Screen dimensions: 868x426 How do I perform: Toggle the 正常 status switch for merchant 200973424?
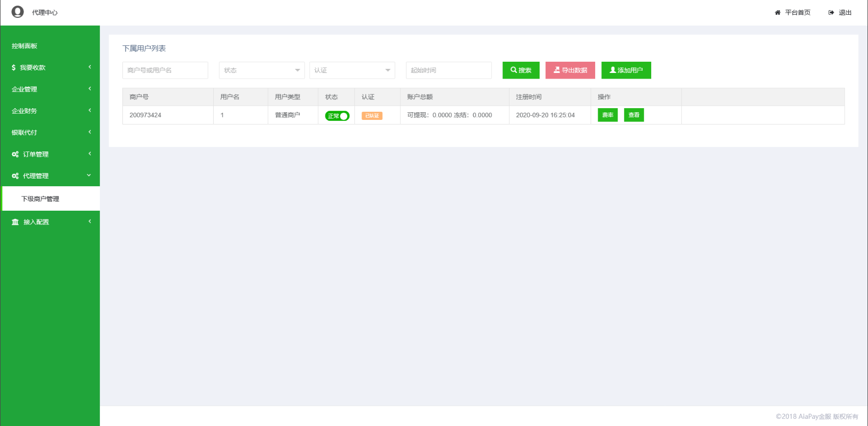click(337, 116)
